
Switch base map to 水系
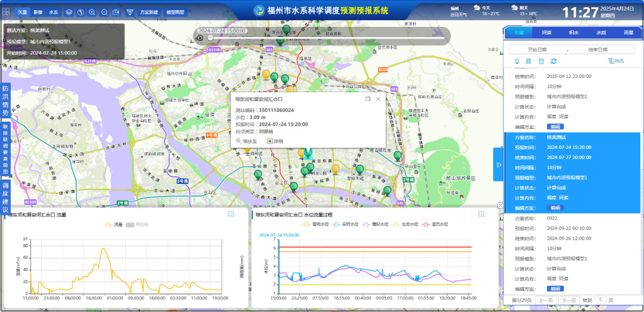coord(54,13)
